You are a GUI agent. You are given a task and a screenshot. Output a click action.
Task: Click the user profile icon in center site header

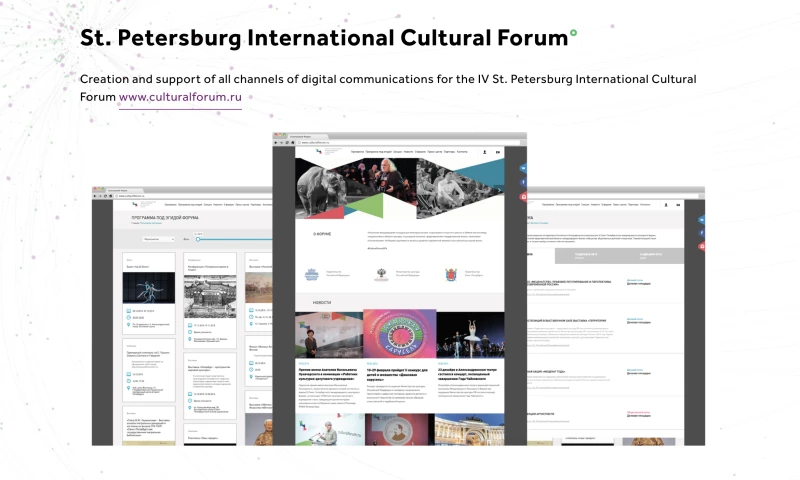pyautogui.click(x=484, y=152)
